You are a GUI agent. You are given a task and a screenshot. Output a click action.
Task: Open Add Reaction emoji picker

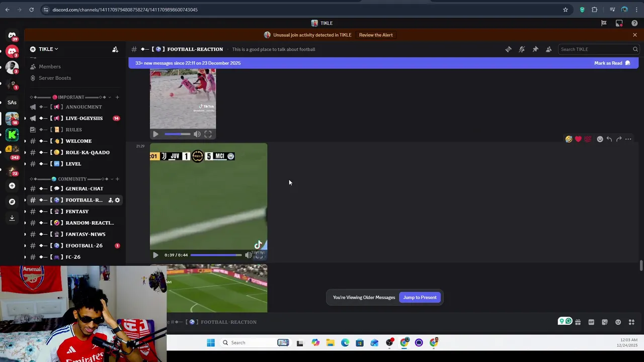click(x=600, y=139)
